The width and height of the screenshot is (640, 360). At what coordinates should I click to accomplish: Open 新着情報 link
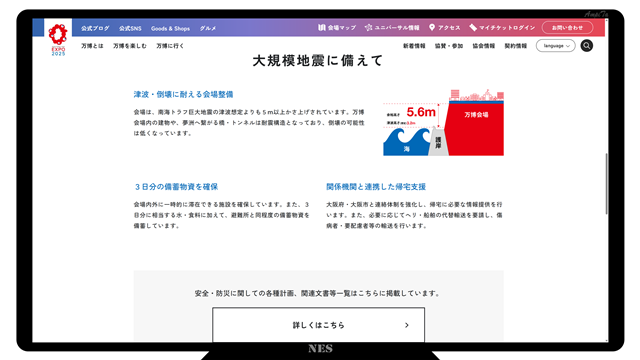[414, 46]
